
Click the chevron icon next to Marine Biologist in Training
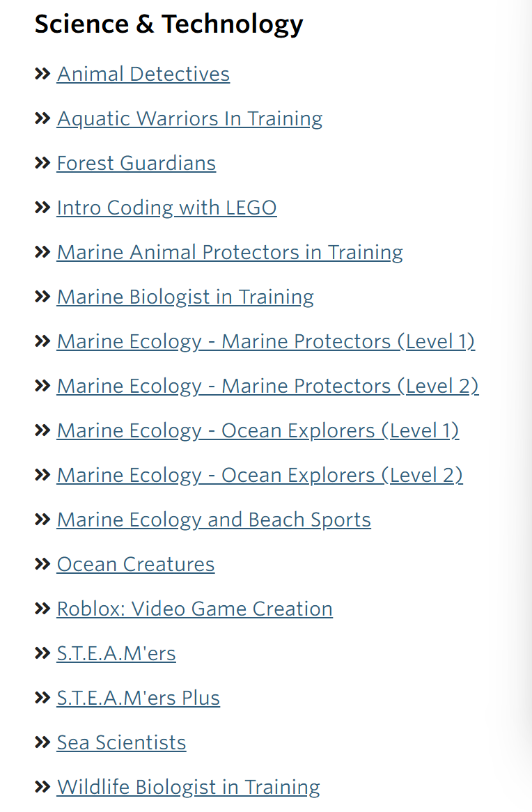point(42,297)
